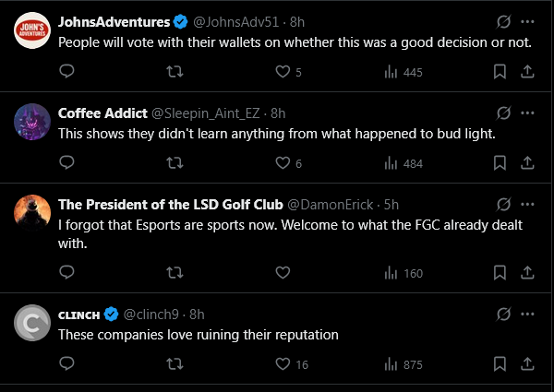
Task: Click CLINCH's profile avatar
Action: tap(31, 326)
